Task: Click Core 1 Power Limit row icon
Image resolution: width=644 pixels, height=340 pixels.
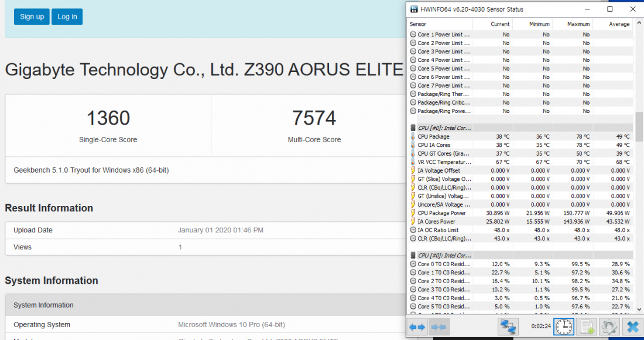Action: 413,35
